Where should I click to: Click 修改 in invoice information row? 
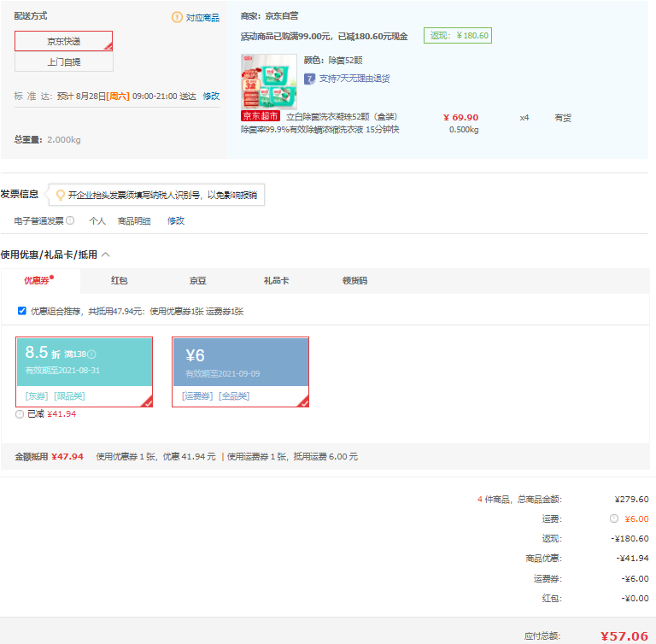176,220
